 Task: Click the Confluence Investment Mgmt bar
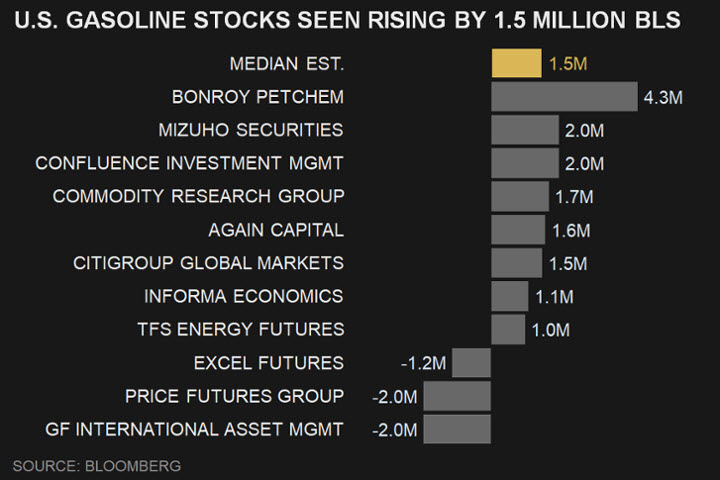(525, 163)
